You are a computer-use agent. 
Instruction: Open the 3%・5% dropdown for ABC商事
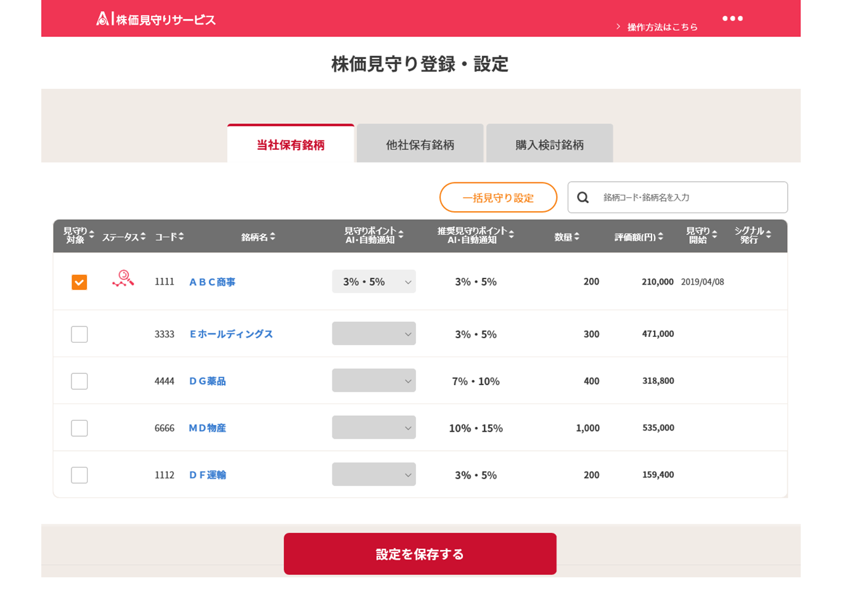coord(374,282)
